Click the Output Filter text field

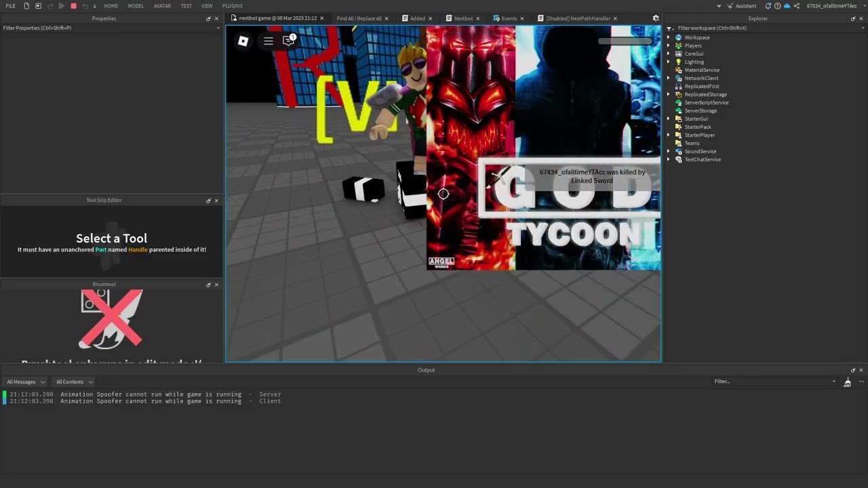point(775,382)
